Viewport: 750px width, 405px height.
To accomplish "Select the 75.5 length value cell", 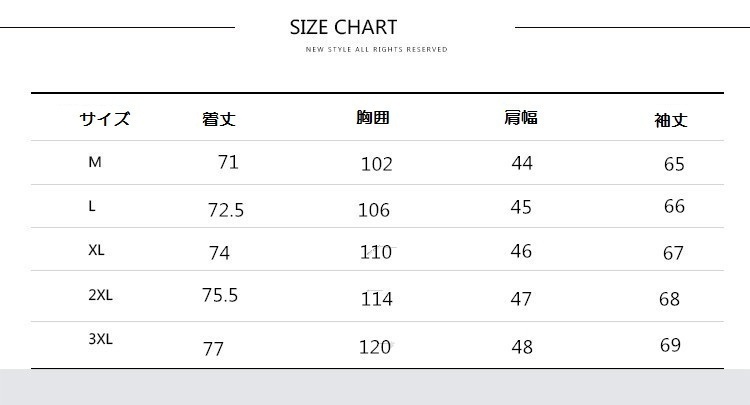I will (220, 295).
